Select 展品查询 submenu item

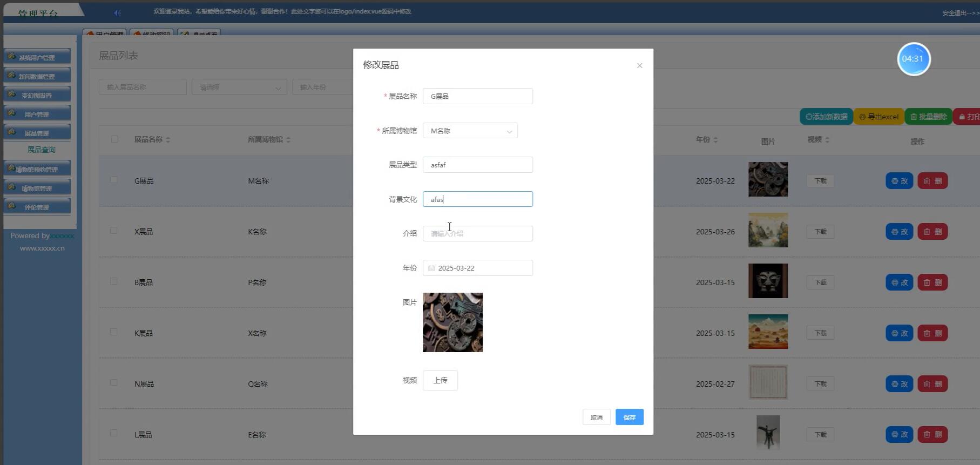point(41,150)
